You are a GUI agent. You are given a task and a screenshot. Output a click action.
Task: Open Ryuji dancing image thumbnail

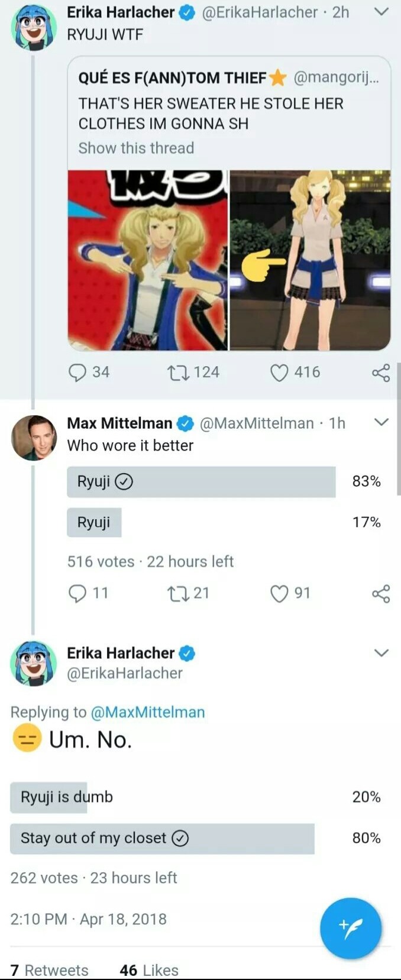click(148, 260)
